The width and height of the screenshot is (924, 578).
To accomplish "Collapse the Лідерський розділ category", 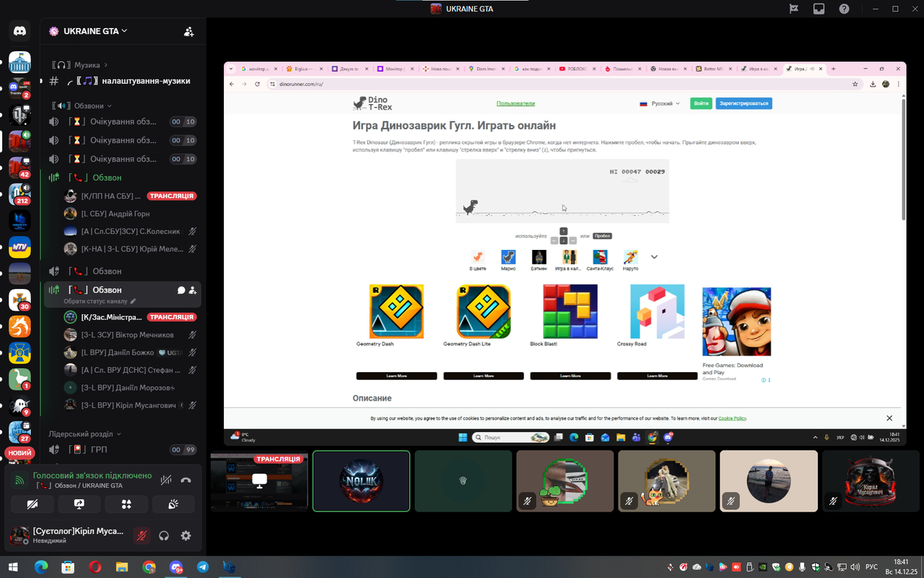I will [x=84, y=434].
